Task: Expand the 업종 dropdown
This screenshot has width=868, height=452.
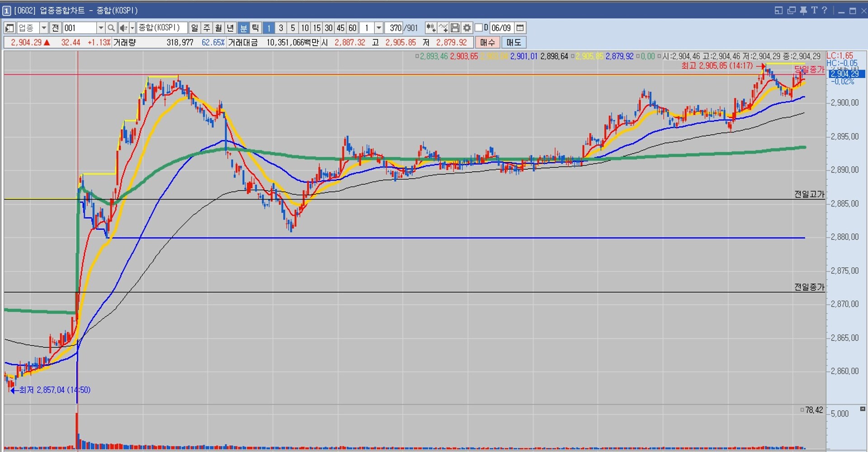Action: (x=44, y=28)
